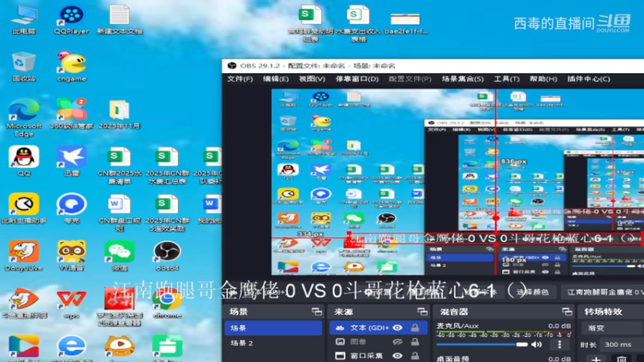Launch the cngame shortcut
The image size is (644, 362).
click(72, 67)
